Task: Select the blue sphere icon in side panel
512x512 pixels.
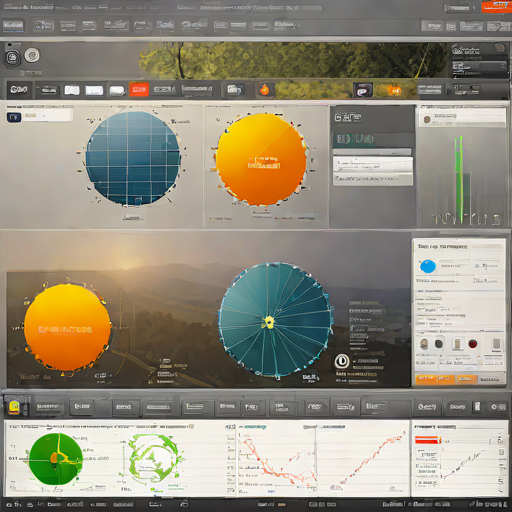Action: coord(428,266)
